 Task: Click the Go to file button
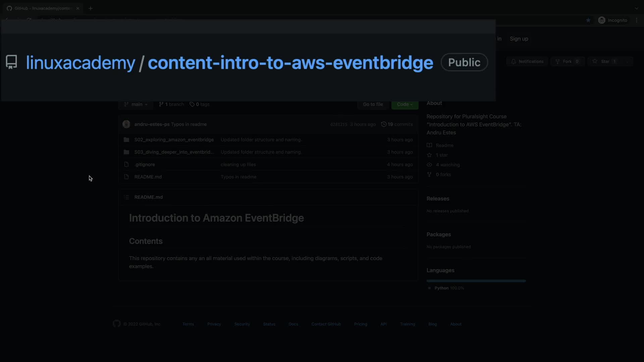pos(373,104)
